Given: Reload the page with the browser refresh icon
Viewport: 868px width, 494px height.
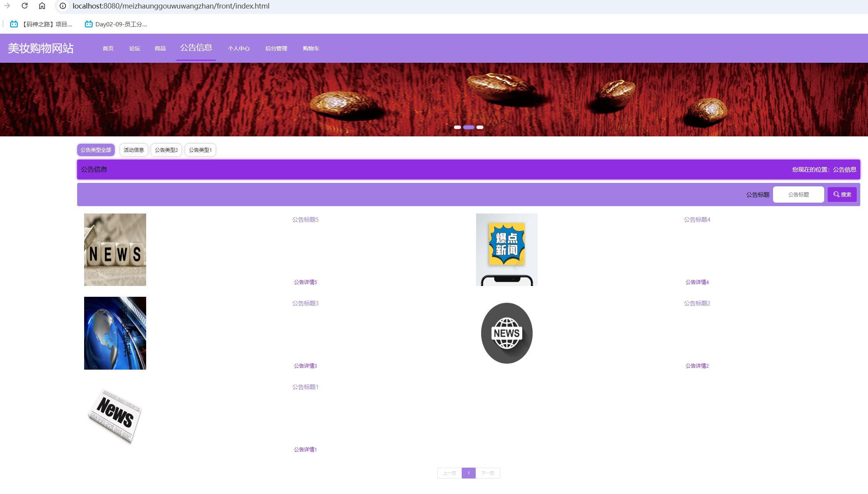Looking at the screenshot, I should coord(24,6).
